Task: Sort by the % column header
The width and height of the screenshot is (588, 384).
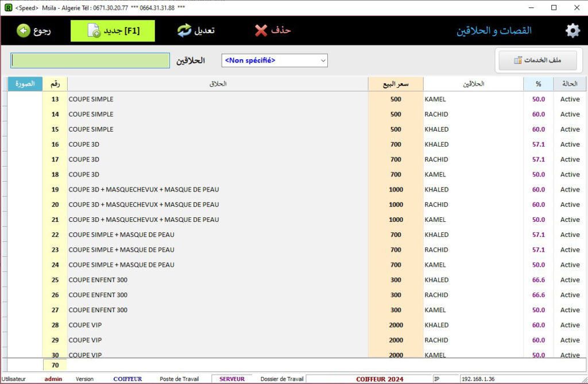Action: (x=539, y=84)
